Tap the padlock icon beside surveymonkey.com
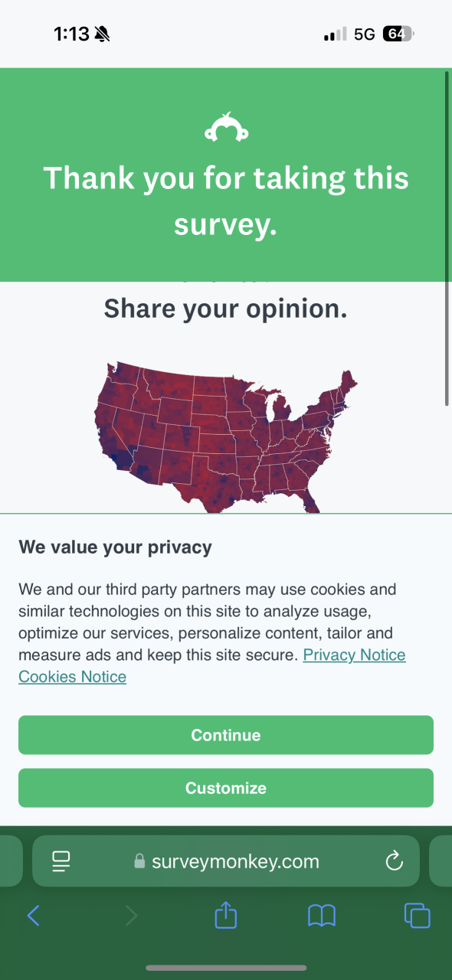Image resolution: width=452 pixels, height=980 pixels. (139, 861)
